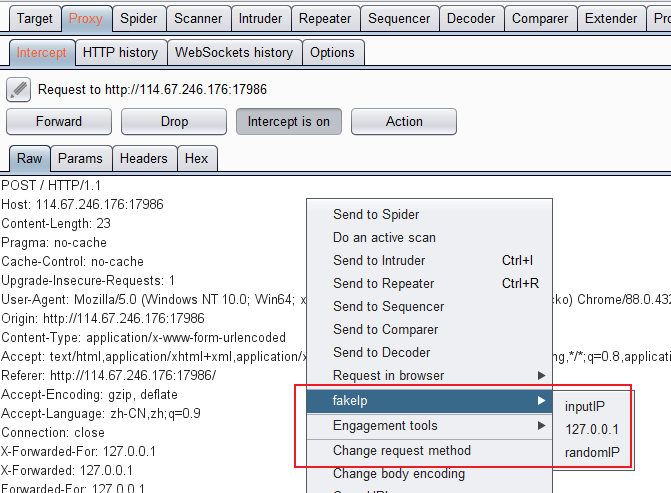The width and height of the screenshot is (671, 493).
Task: Select randomIP in the submenu
Action: tap(592, 453)
